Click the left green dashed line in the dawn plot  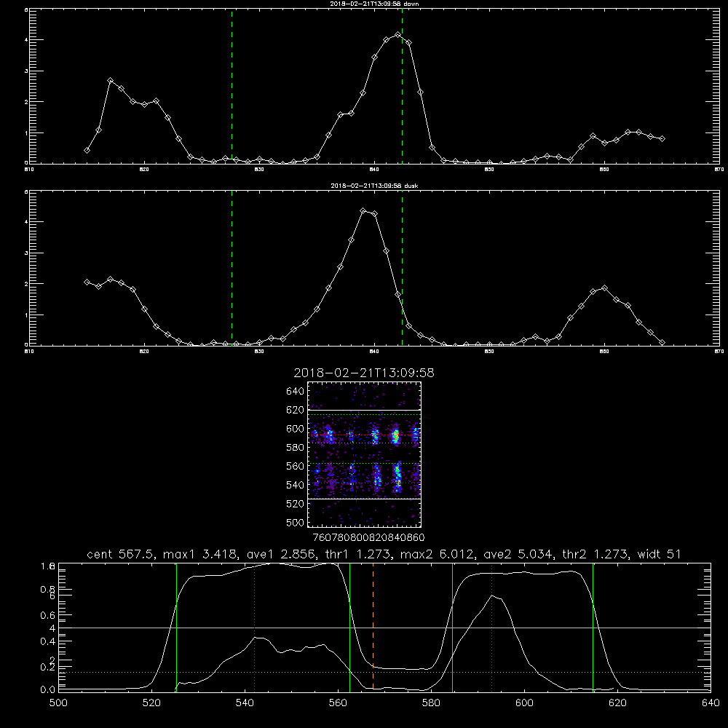[x=232, y=86]
